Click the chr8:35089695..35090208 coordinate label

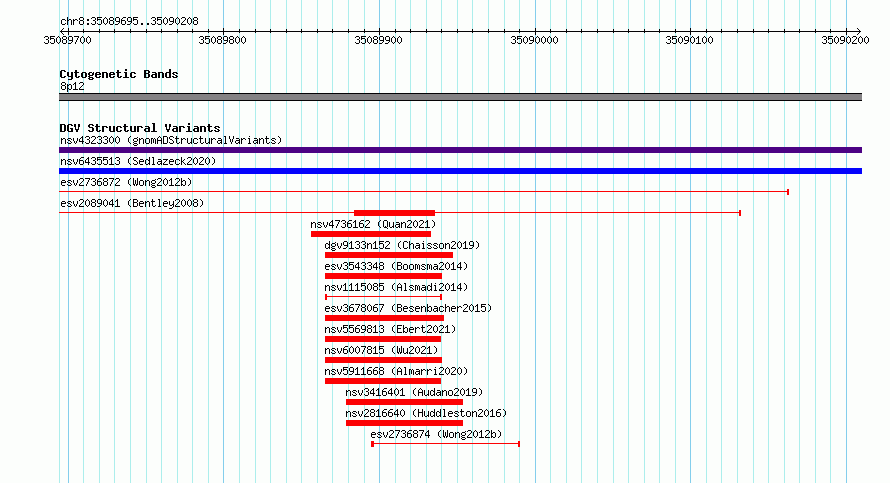point(129,22)
